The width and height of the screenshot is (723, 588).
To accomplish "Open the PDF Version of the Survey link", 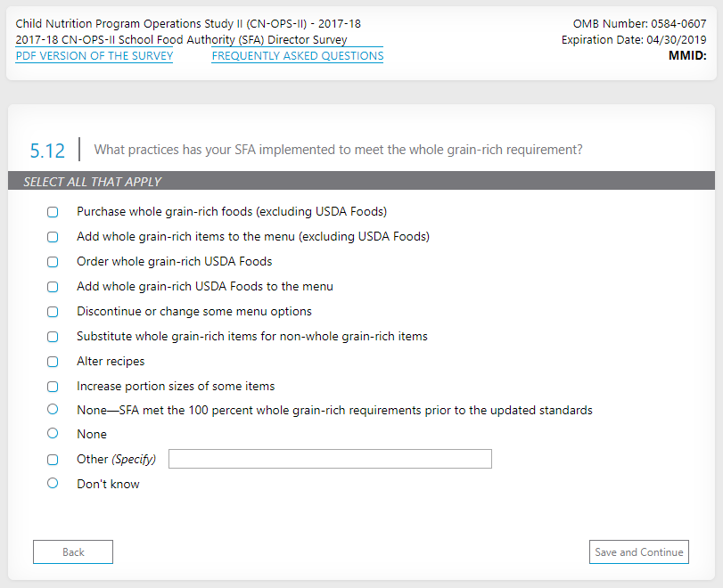I will 94,56.
